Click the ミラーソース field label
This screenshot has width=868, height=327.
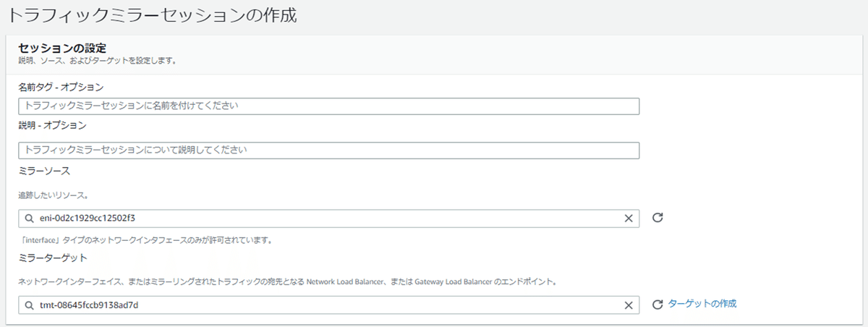43,170
